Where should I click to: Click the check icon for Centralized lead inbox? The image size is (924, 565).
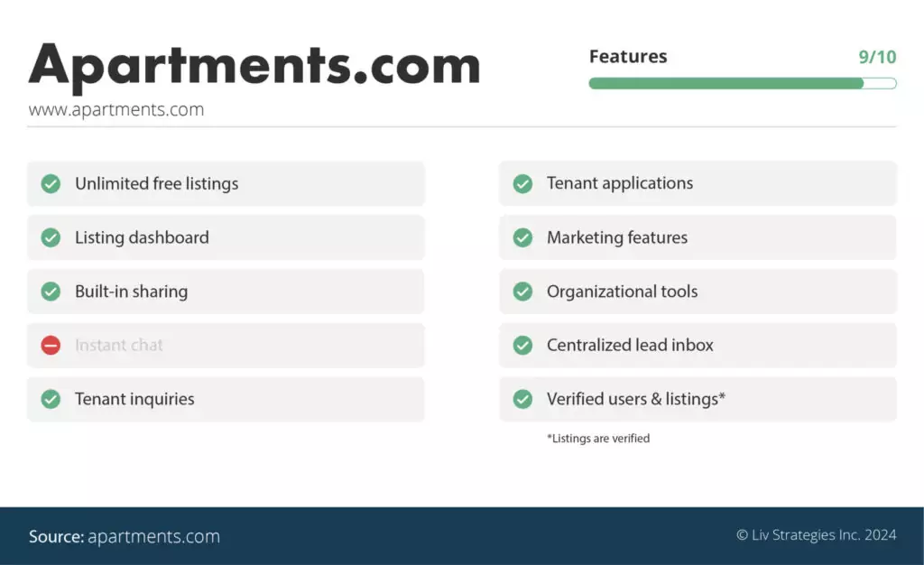pyautogui.click(x=522, y=345)
